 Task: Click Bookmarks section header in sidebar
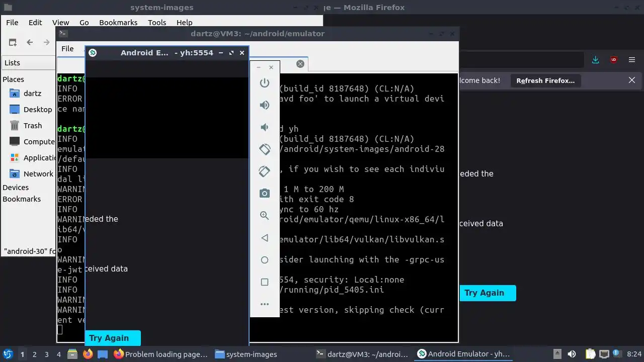(22, 199)
